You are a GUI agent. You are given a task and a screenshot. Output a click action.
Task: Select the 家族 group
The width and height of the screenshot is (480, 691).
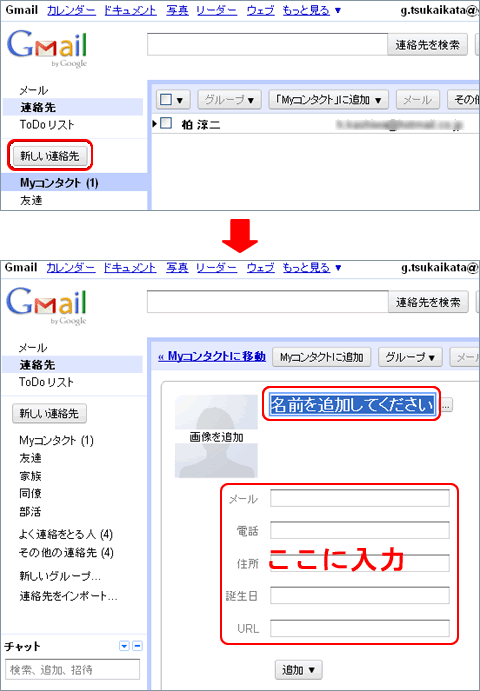click(x=30, y=476)
